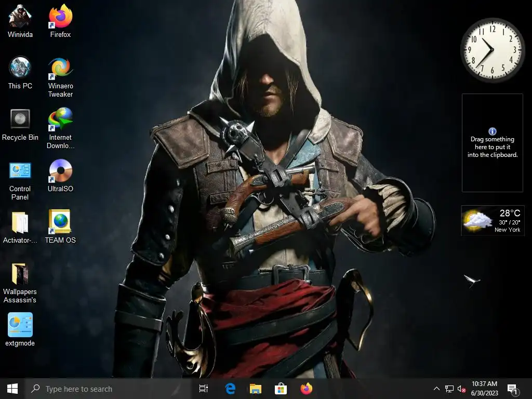
Task: Open the Windows Start menu
Action: (x=12, y=389)
